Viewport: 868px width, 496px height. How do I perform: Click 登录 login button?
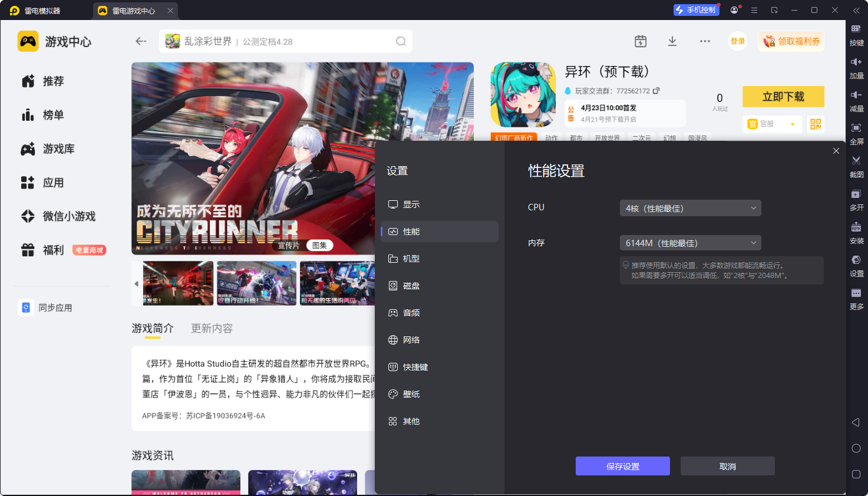click(x=738, y=41)
